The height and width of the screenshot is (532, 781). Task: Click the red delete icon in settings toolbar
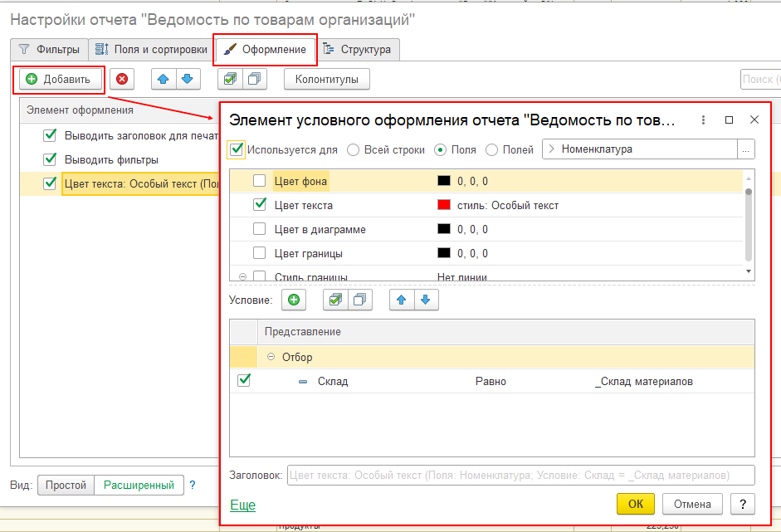click(122, 79)
